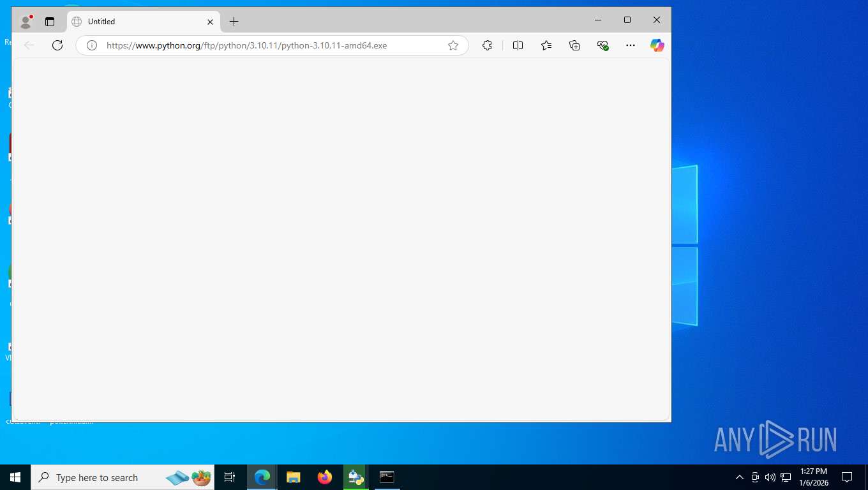Switch to Edge in the taskbar

(x=262, y=477)
